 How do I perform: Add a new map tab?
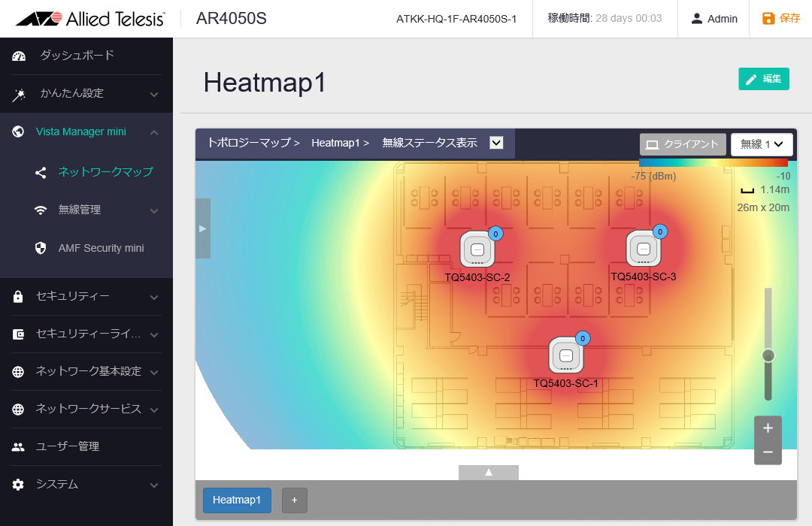pos(295,500)
